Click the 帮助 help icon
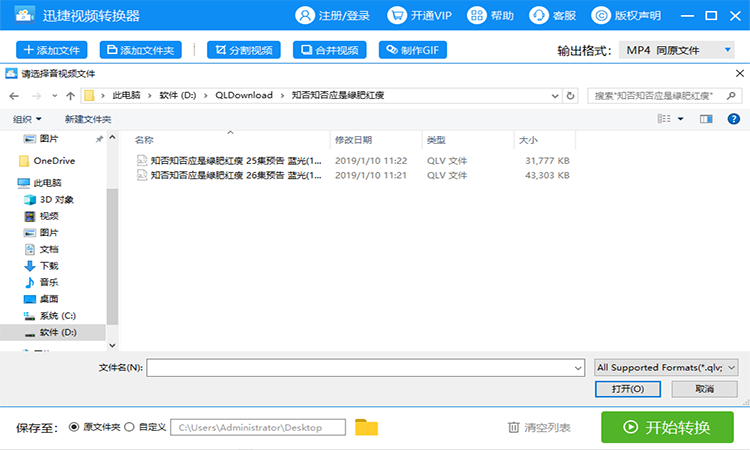This screenshot has width=750, height=450. (x=476, y=15)
